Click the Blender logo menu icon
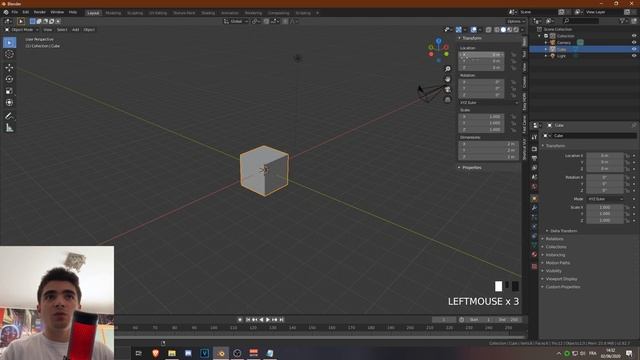This screenshot has height=360, width=640. [6, 12]
